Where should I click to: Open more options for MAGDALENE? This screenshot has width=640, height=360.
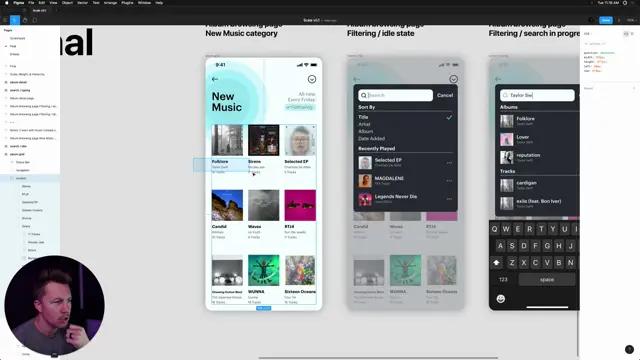[x=449, y=181]
